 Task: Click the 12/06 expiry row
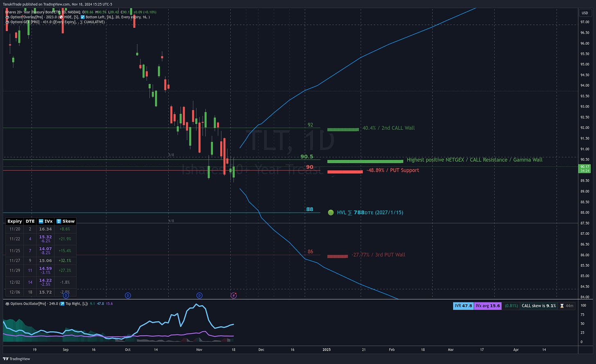coord(41,292)
